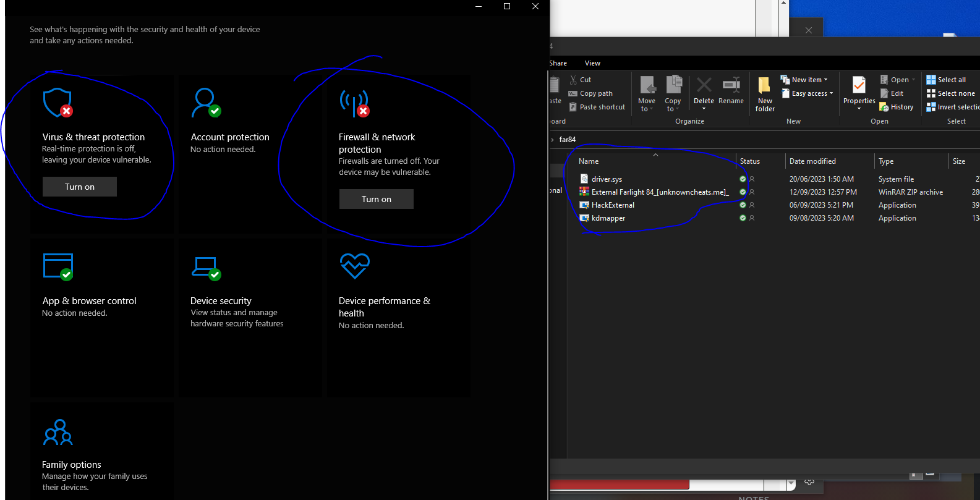Click the Delete X icon in ribbon
The width and height of the screenshot is (980, 500).
click(x=704, y=85)
